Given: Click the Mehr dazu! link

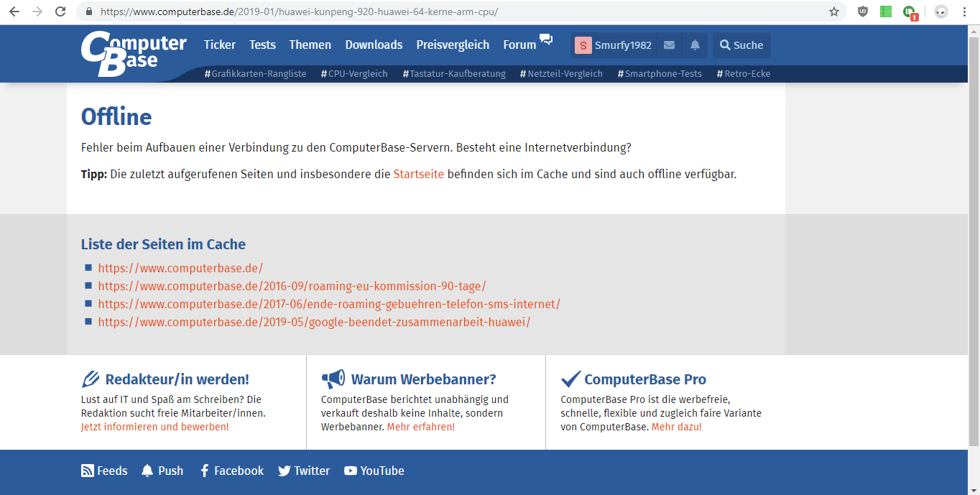Looking at the screenshot, I should [677, 427].
